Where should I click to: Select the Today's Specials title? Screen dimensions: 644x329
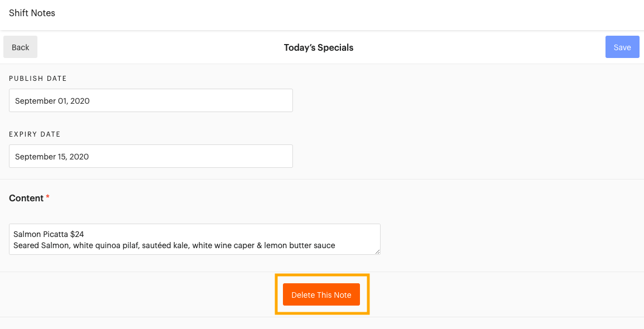coord(318,47)
